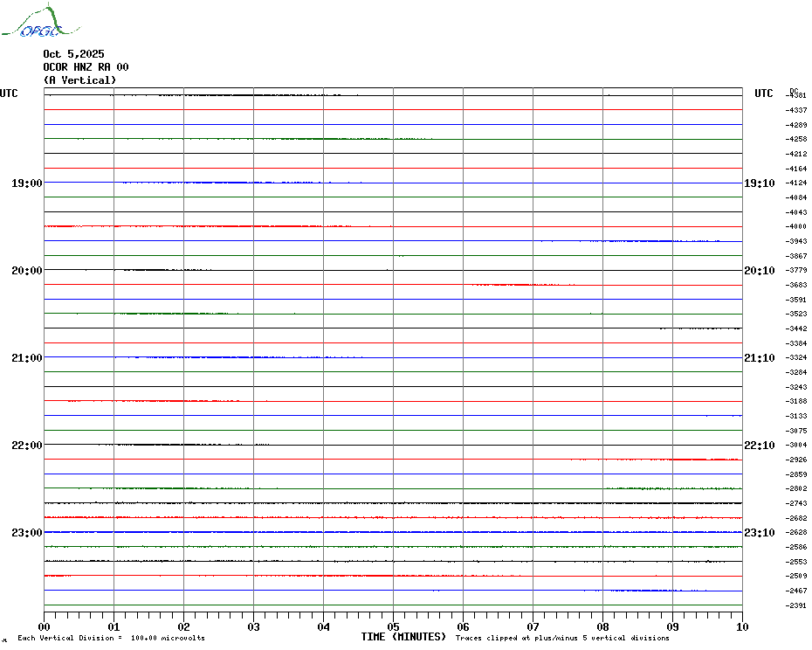Click the -2391 DC offset value

click(796, 605)
